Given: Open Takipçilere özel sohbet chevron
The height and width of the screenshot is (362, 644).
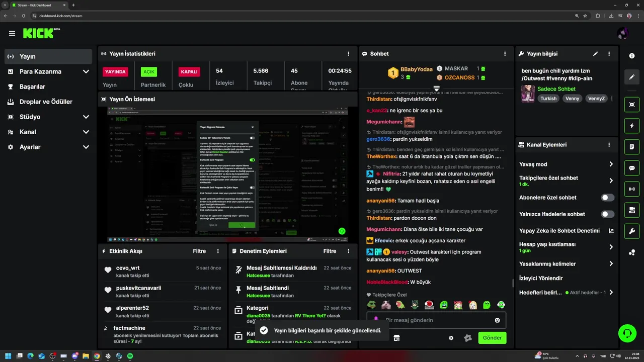Looking at the screenshot, I should click(x=611, y=180).
